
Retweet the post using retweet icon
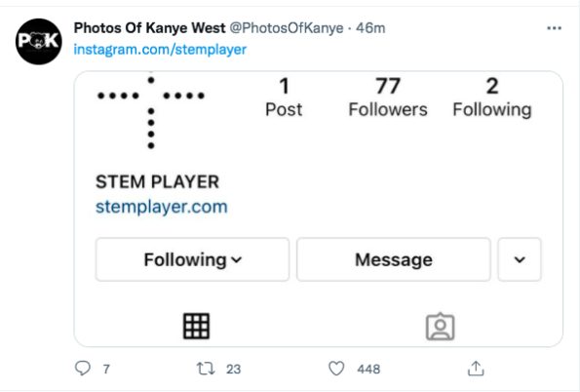(206, 369)
